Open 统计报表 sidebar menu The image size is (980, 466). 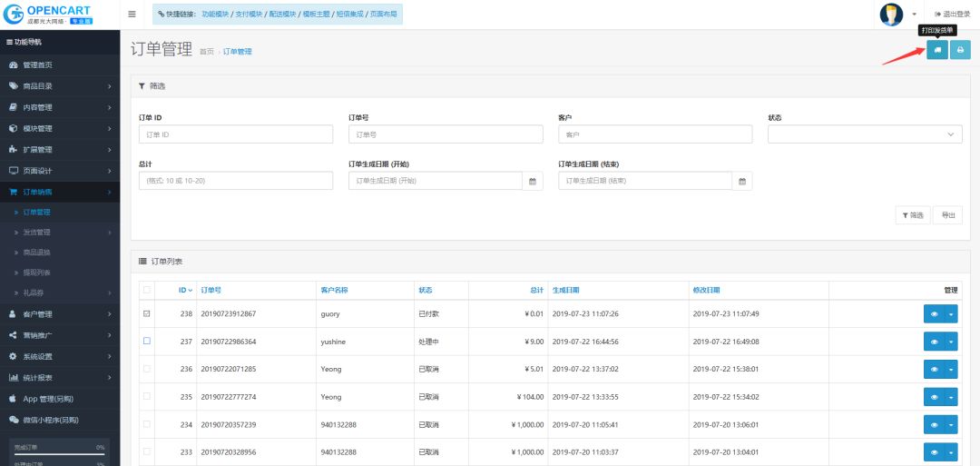(x=60, y=378)
